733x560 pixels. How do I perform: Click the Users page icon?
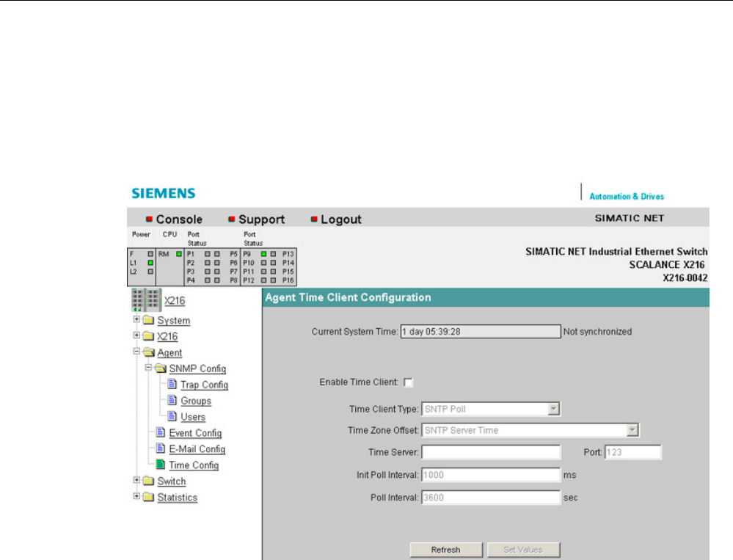coord(172,416)
